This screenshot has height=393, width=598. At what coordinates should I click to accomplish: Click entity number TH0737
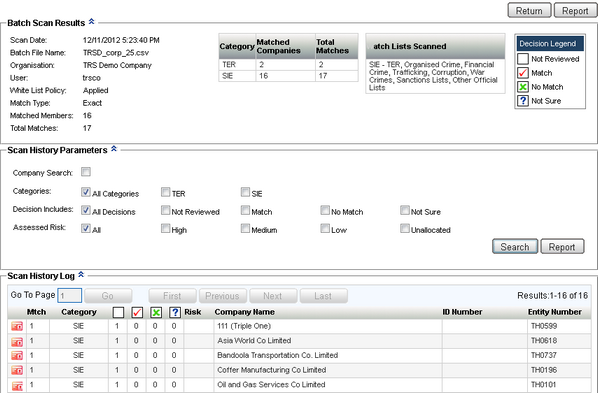pyautogui.click(x=544, y=355)
